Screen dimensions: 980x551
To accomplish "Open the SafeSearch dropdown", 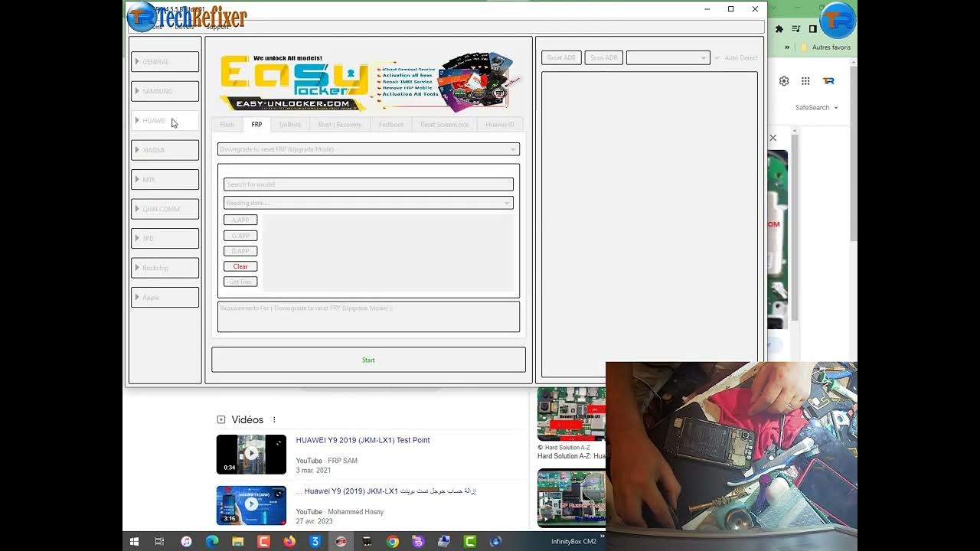I will pyautogui.click(x=816, y=108).
